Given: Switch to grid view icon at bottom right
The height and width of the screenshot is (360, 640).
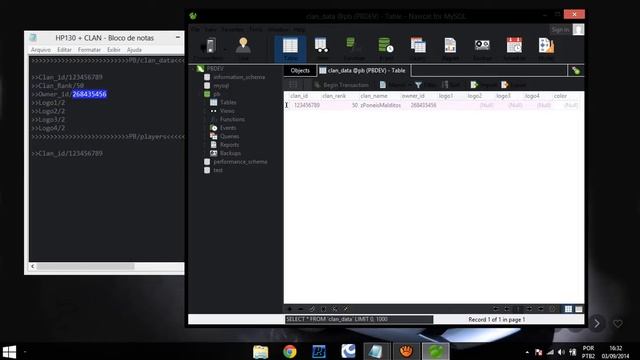Looking at the screenshot, I should pos(568,309).
